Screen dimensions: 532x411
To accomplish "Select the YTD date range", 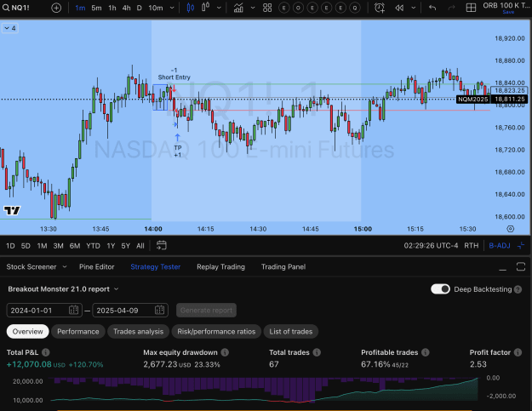I will 93,246.
